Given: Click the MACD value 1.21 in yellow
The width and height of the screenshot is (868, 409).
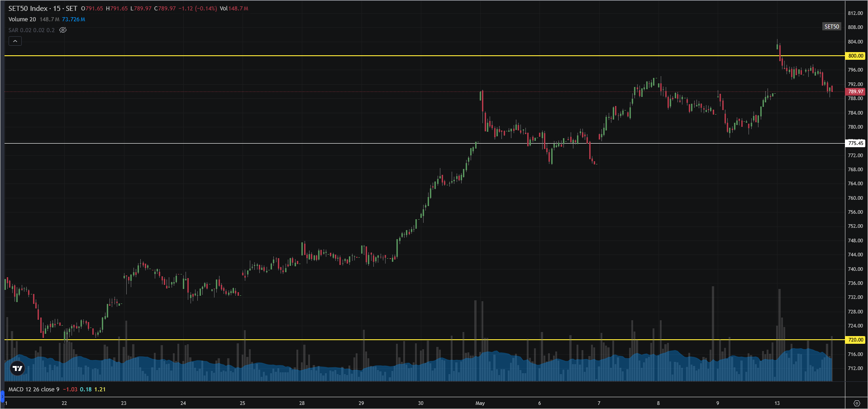Looking at the screenshot, I should (100, 390).
